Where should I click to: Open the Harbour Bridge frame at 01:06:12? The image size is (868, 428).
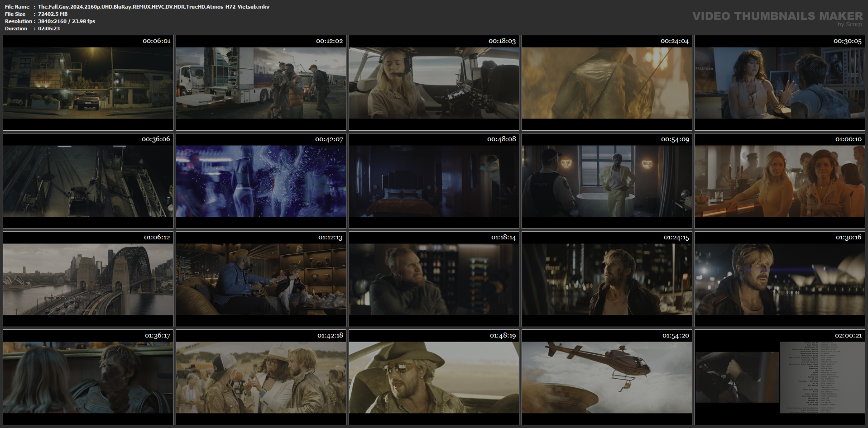[88, 279]
